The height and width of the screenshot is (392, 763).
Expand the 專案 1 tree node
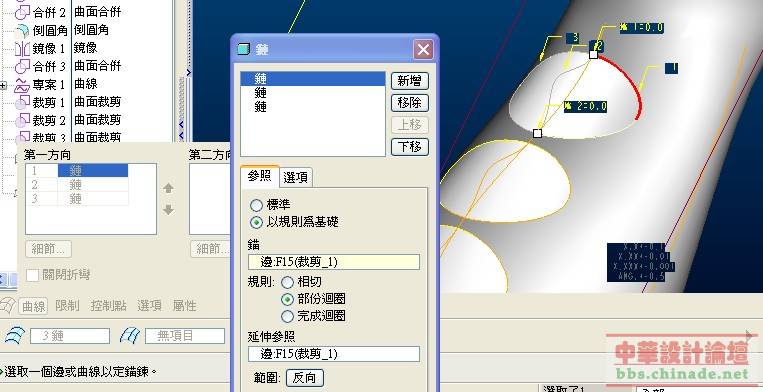tap(3, 86)
